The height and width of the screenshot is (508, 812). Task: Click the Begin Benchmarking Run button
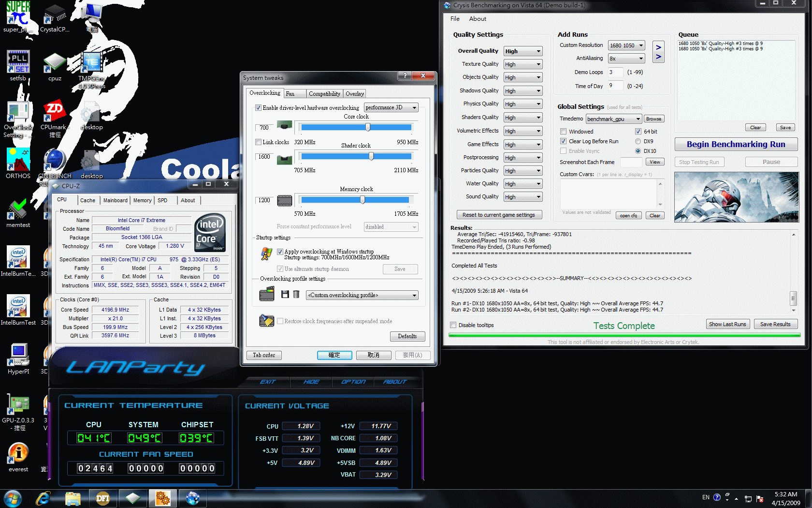736,144
